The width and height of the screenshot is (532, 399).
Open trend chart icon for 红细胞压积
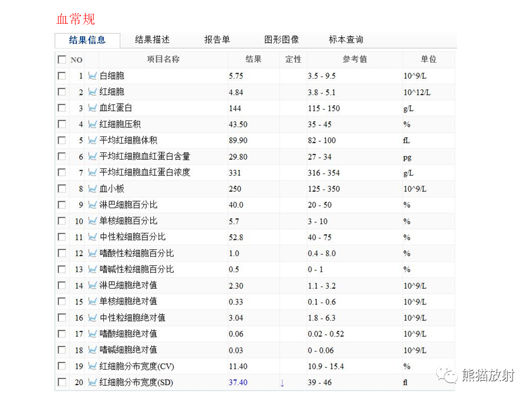[x=93, y=124]
